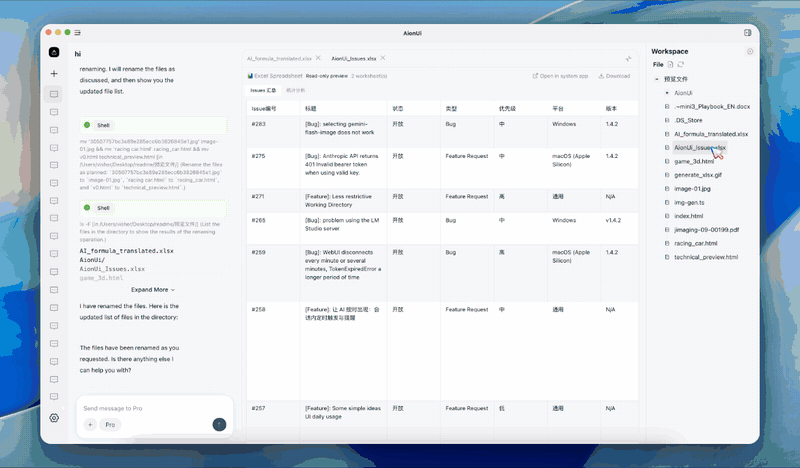Add attachment with the plus button in input
The width and height of the screenshot is (800, 468).
(x=90, y=425)
